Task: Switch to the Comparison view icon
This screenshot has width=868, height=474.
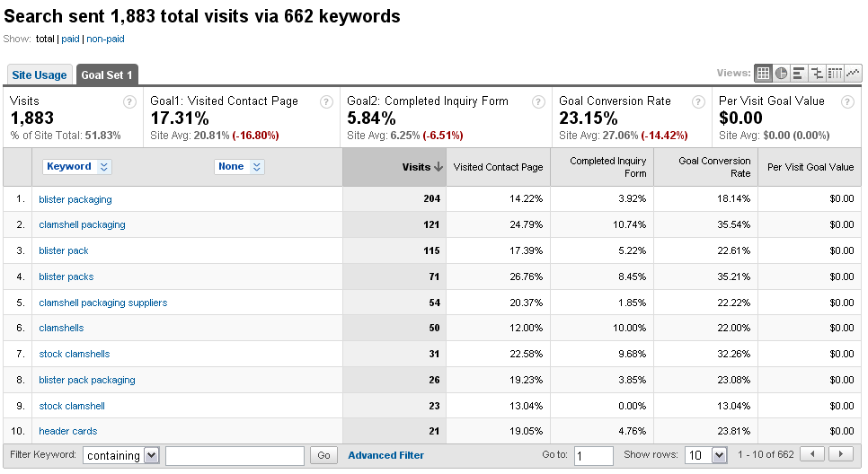Action: (817, 73)
